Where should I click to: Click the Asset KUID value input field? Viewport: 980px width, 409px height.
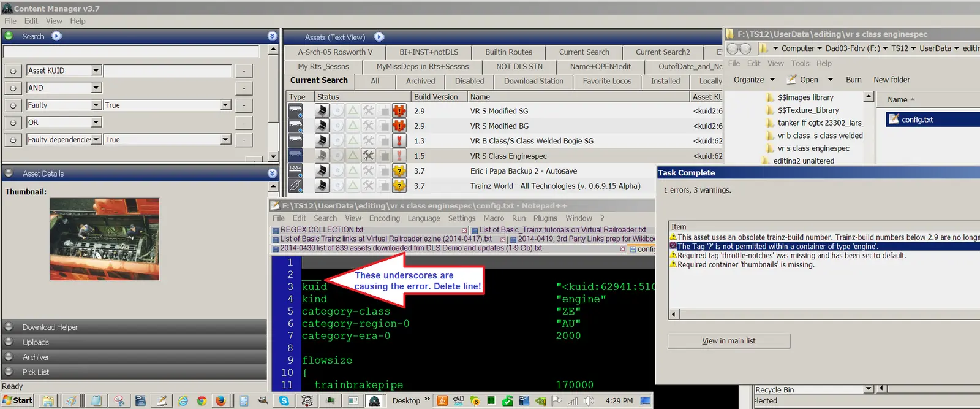click(168, 71)
